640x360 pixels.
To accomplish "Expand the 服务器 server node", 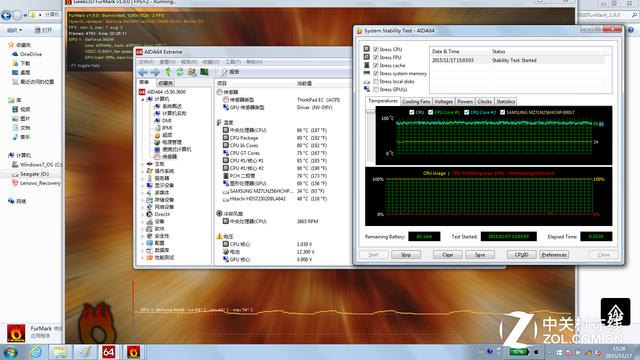I will [143, 178].
